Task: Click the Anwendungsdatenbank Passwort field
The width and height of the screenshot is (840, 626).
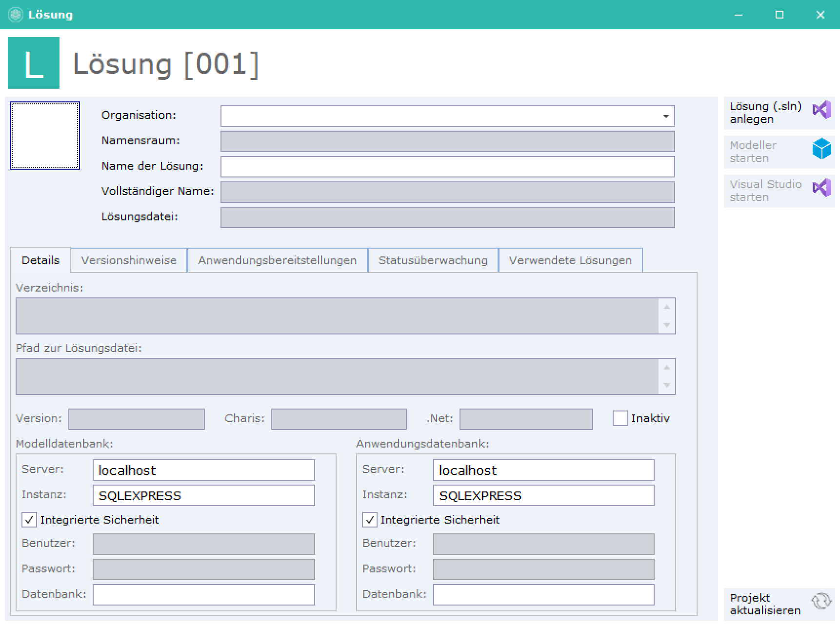Action: pyautogui.click(x=544, y=569)
